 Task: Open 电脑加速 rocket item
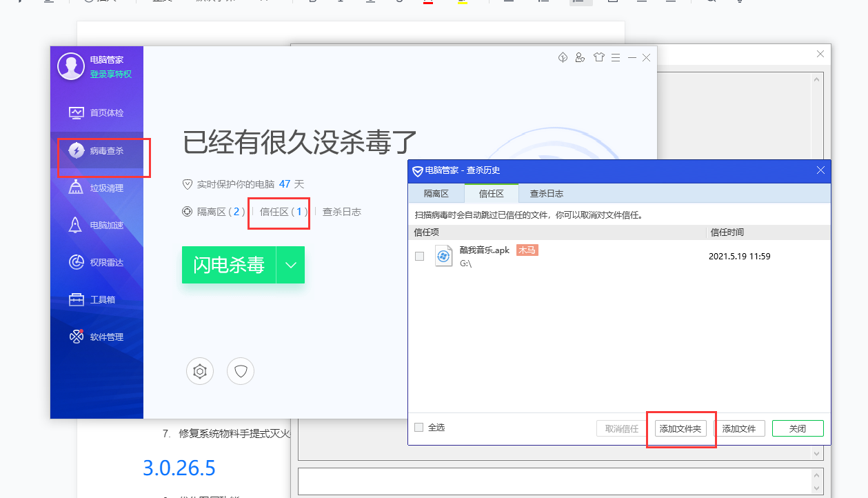(97, 226)
